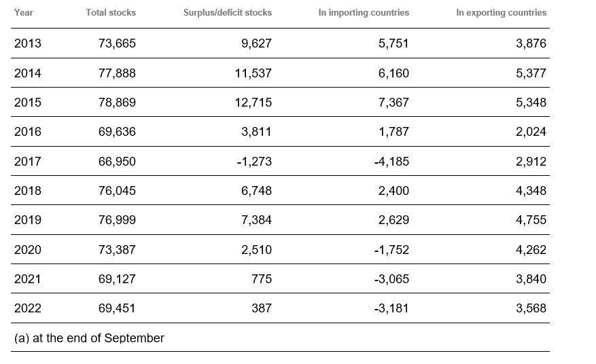Click the In importing countries header

(364, 12)
